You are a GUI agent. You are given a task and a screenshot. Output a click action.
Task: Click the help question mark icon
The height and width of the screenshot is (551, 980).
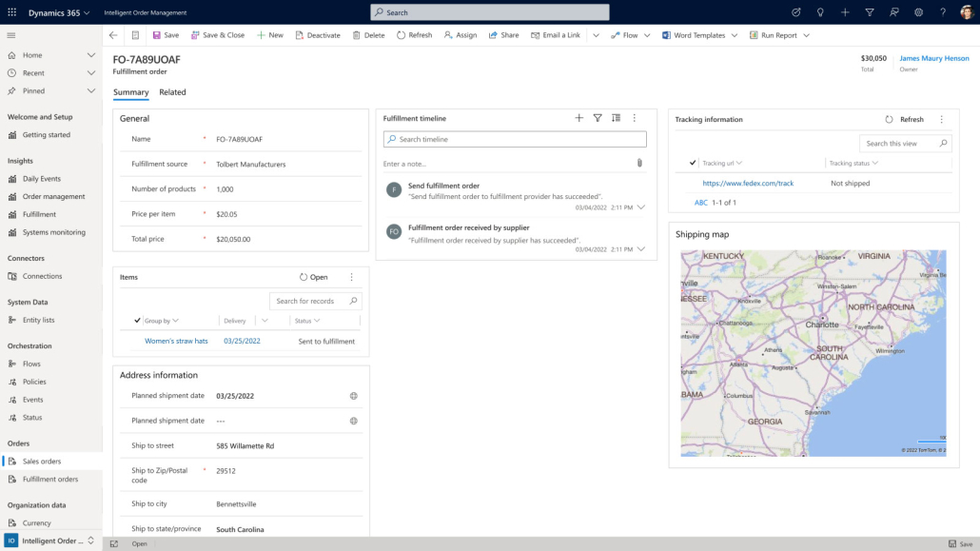(942, 12)
